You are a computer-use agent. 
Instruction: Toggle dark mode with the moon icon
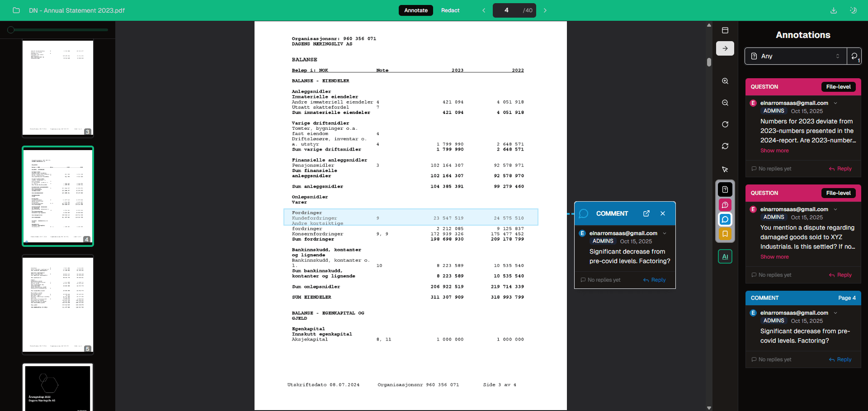pyautogui.click(x=854, y=10)
